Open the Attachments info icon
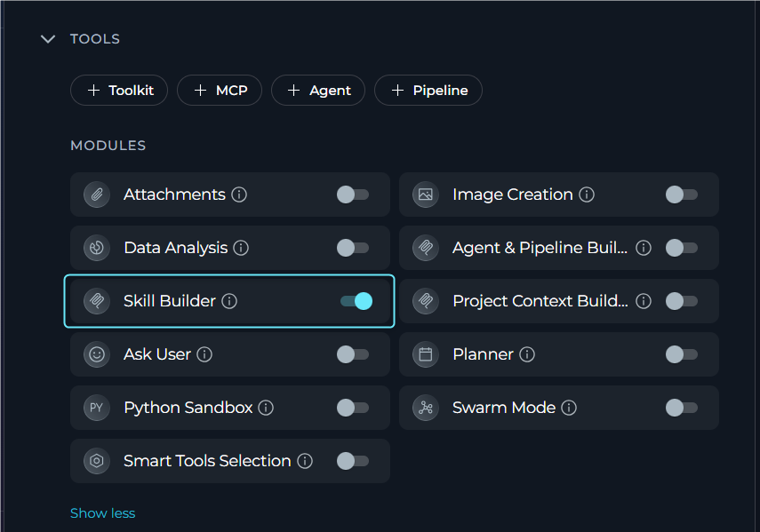The width and height of the screenshot is (760, 532). click(239, 195)
